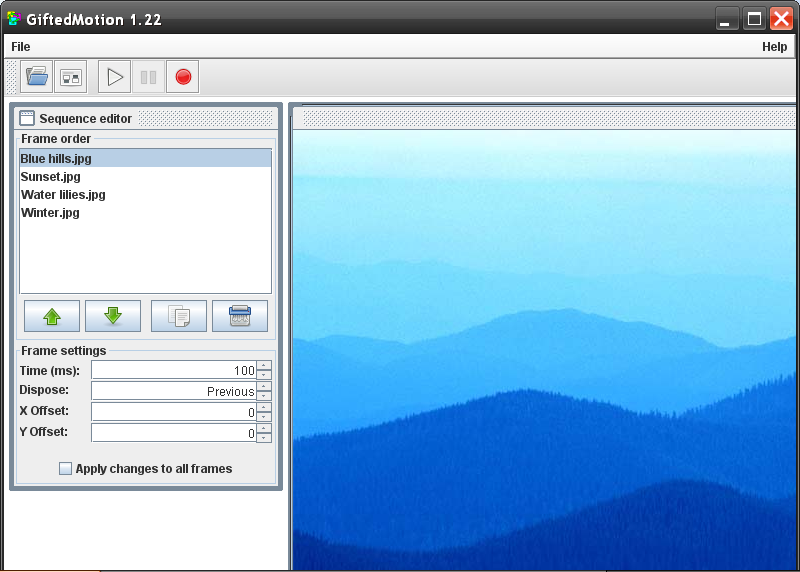This screenshot has height=572, width=800.
Task: Open the Help menu
Action: (x=774, y=46)
